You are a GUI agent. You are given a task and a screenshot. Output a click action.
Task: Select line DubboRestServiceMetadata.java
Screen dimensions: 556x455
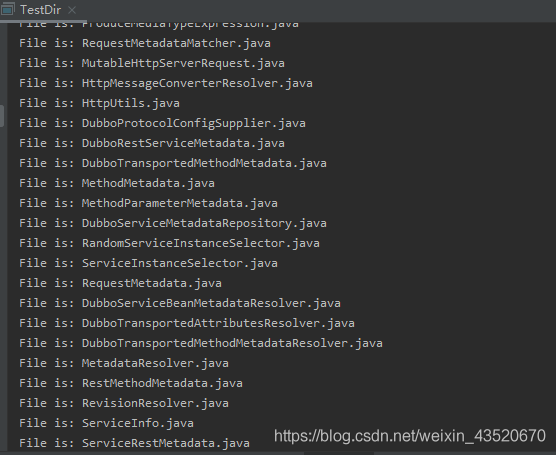click(x=152, y=143)
